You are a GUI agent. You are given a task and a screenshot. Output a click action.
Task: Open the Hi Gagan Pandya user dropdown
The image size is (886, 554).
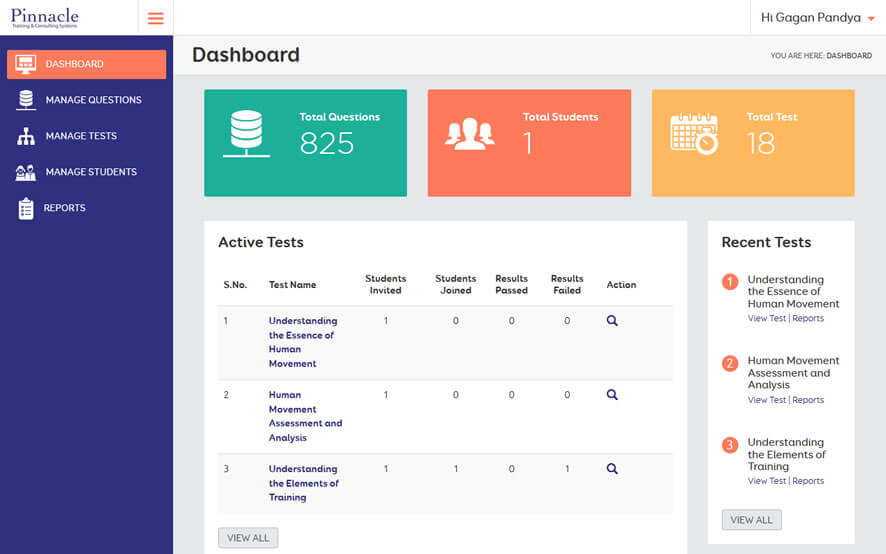pyautogui.click(x=817, y=18)
